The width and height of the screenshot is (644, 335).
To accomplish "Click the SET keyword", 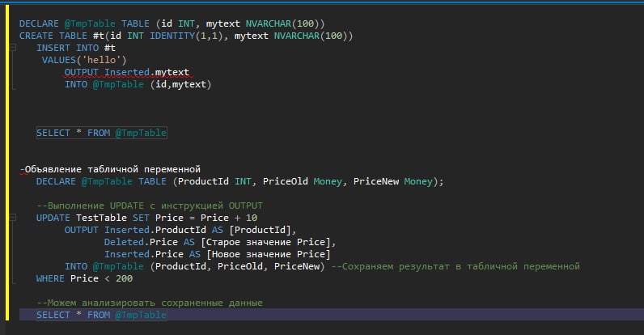I will [x=141, y=218].
